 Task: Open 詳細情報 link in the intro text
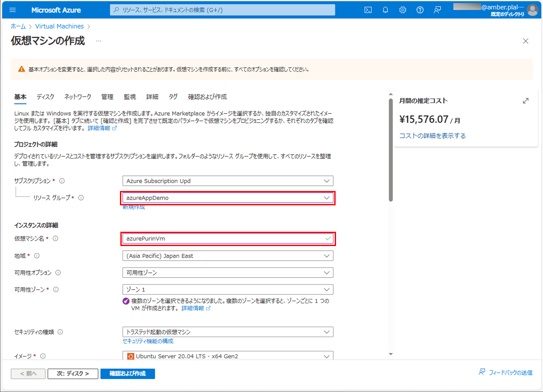click(102, 128)
